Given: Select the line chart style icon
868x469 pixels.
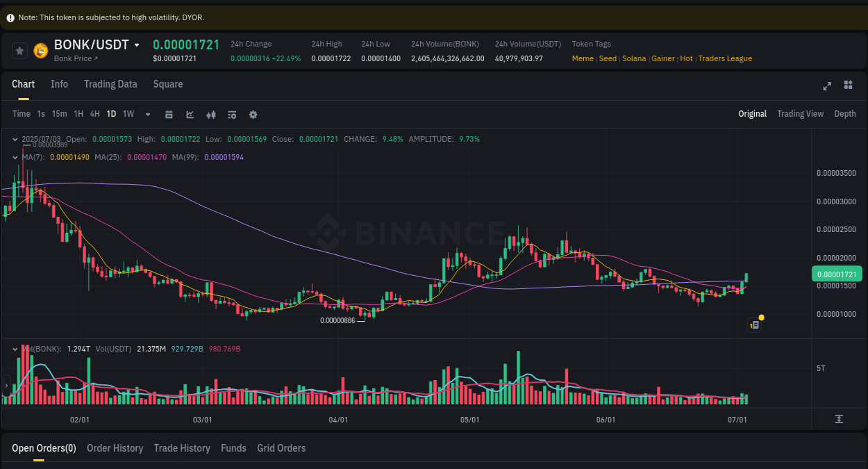Looking at the screenshot, I should tap(190, 114).
